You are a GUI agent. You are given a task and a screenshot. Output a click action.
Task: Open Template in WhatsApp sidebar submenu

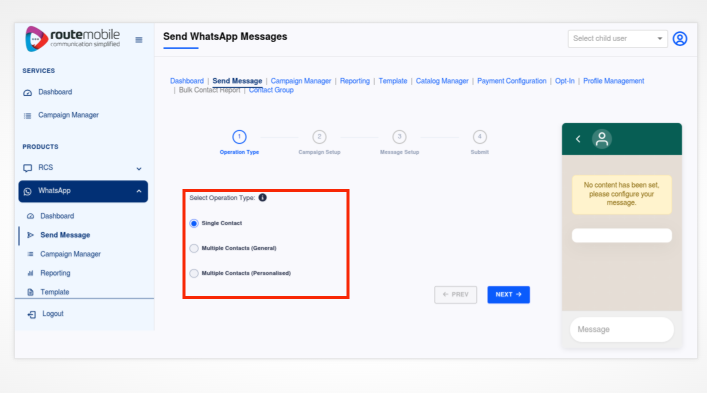[x=55, y=292]
